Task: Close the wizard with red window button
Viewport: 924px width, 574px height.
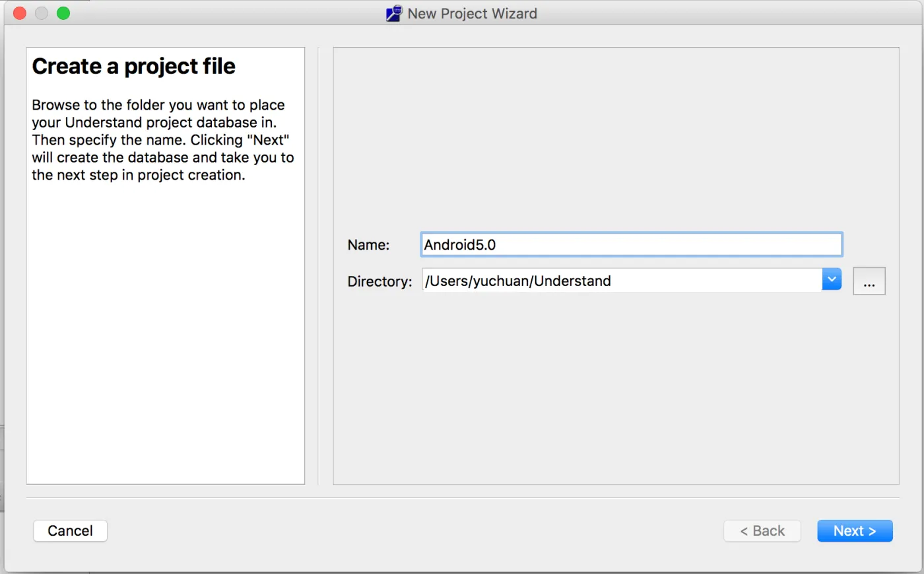Action: point(20,13)
